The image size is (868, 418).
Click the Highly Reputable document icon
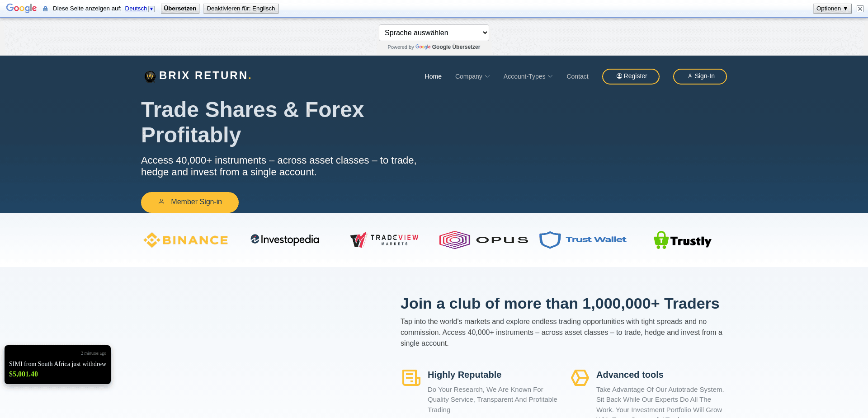(411, 378)
